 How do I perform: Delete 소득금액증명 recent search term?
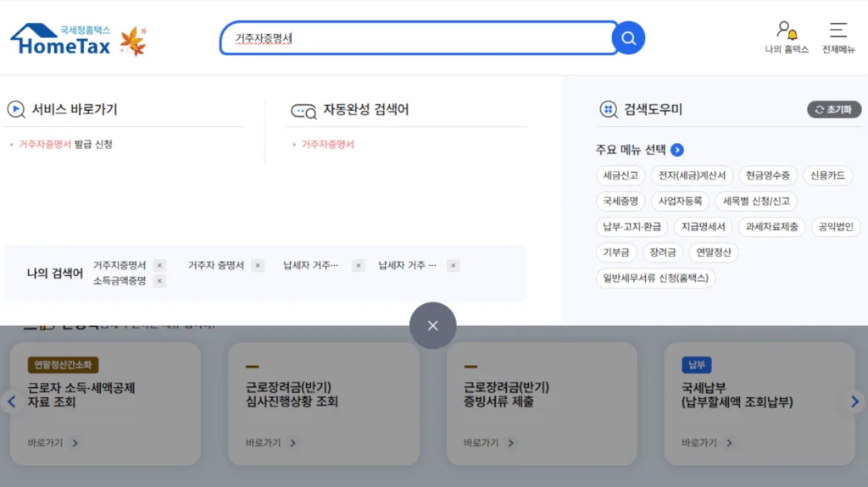pos(160,281)
